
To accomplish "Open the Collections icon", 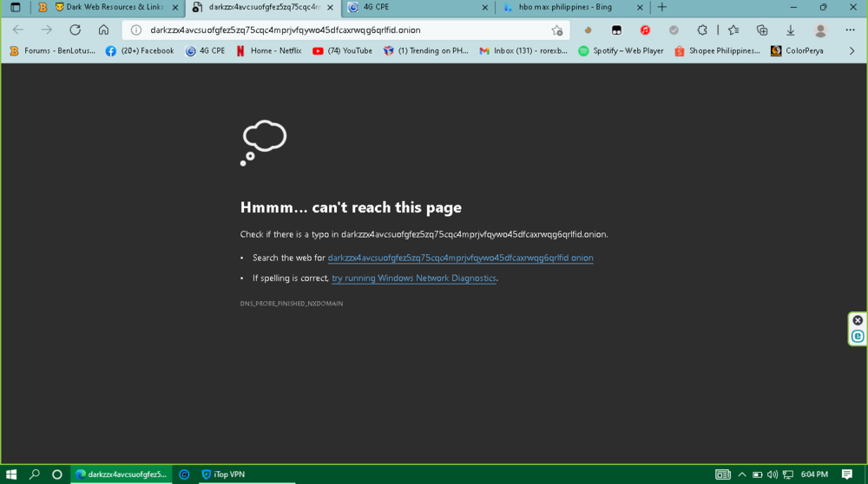I will (x=762, y=30).
